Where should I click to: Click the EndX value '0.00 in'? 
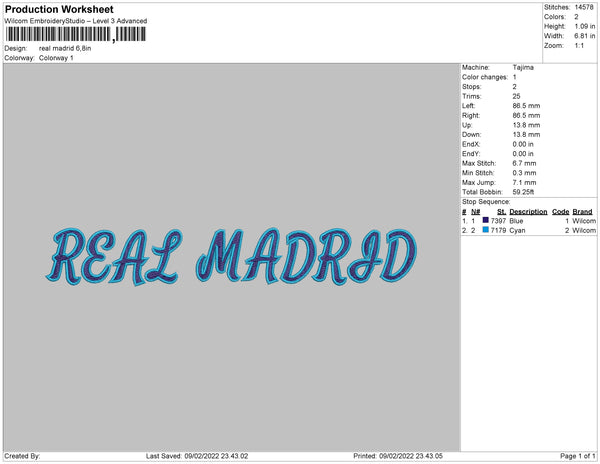coord(523,144)
